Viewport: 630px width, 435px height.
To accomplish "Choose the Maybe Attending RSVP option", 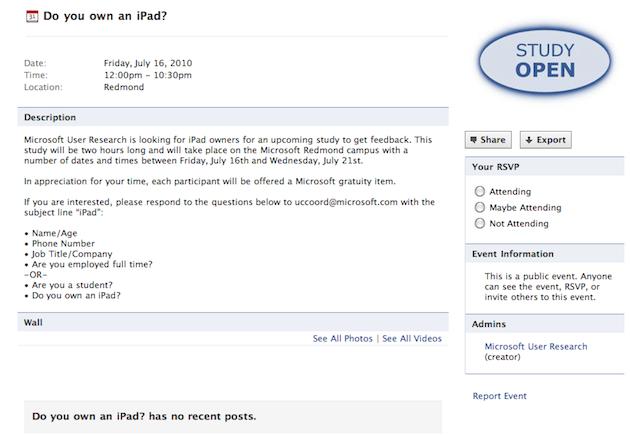I will [481, 208].
